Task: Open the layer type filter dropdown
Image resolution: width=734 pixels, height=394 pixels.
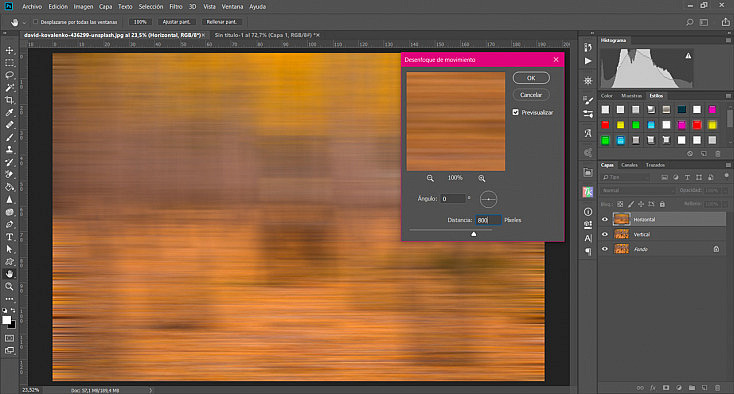Action: tap(627, 177)
